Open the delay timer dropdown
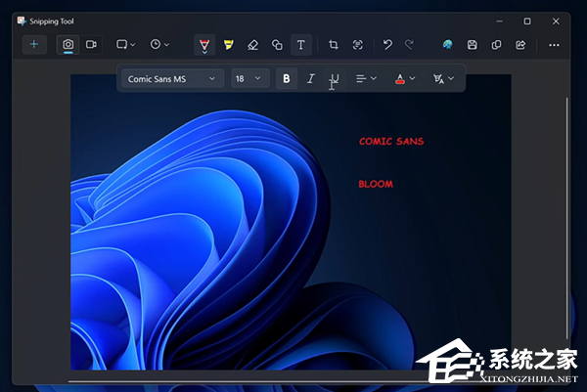587x392 pixels. click(159, 44)
